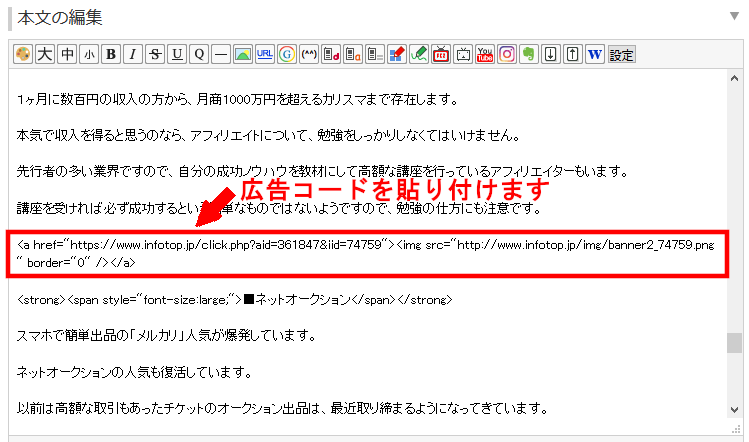The image size is (749, 442).
Task: Click in the infotop ad code line
Action: (366, 245)
